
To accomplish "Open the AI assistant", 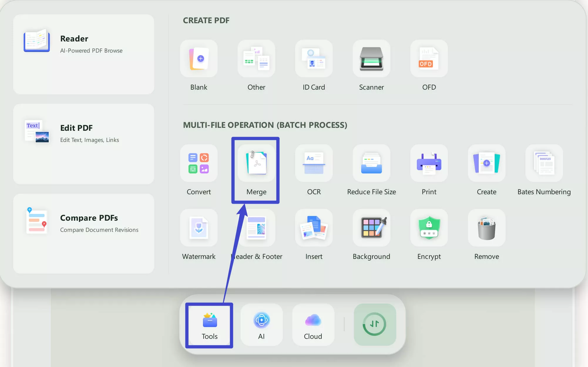I will pyautogui.click(x=261, y=325).
